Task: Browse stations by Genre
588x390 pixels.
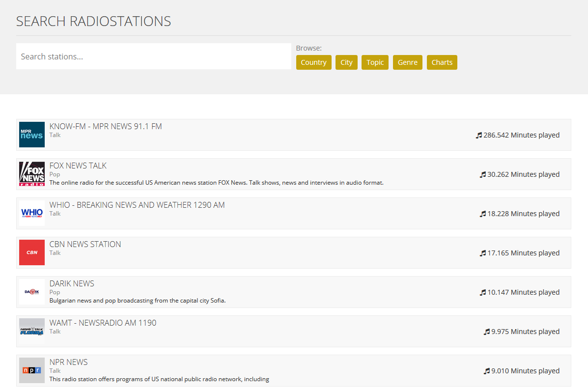Action: (x=407, y=62)
